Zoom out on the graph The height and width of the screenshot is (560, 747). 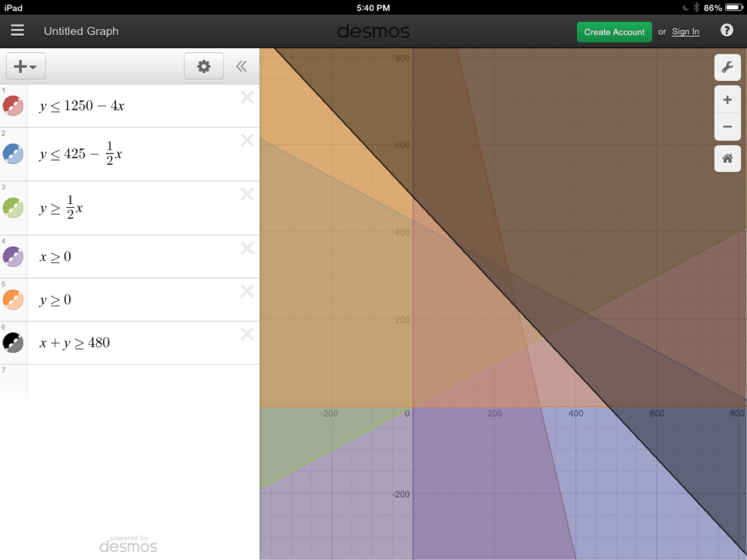coord(727,126)
